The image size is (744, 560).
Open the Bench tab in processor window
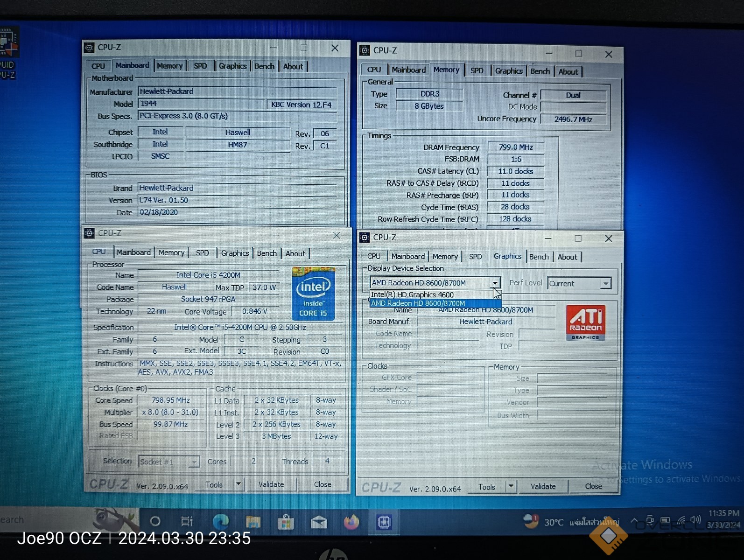click(267, 253)
